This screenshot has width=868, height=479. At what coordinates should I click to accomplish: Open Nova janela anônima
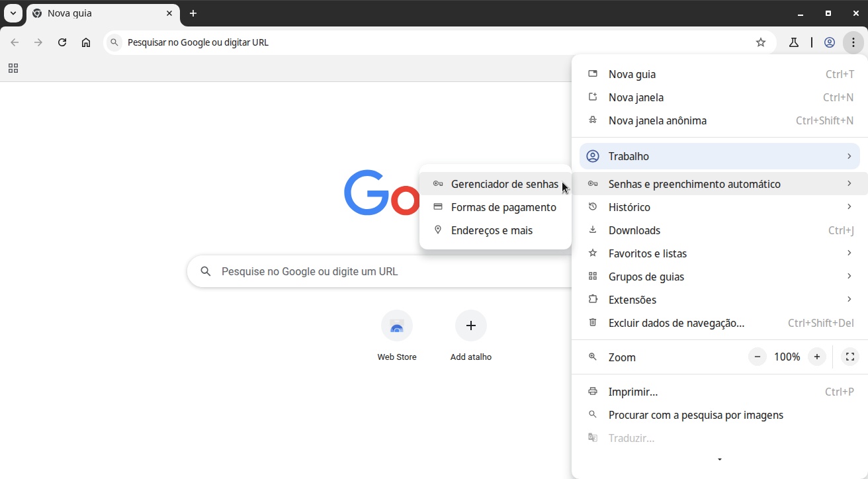720,120
